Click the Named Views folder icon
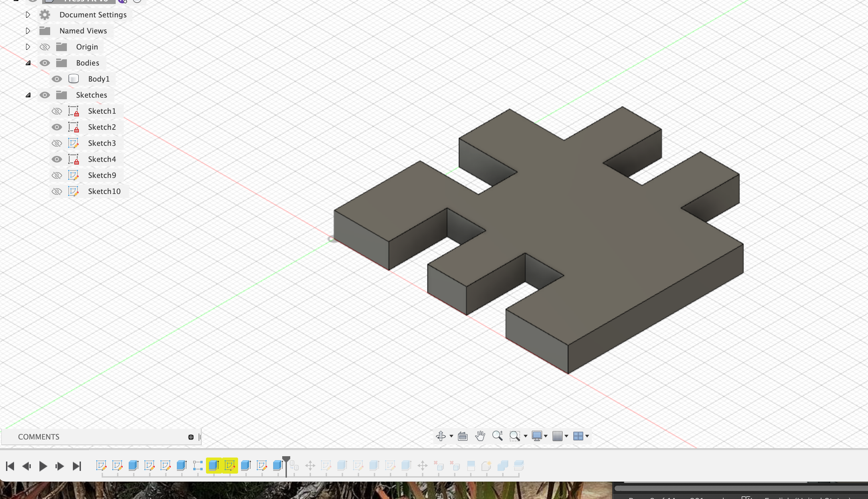Screen dimensions: 868x499 (x=45, y=31)
